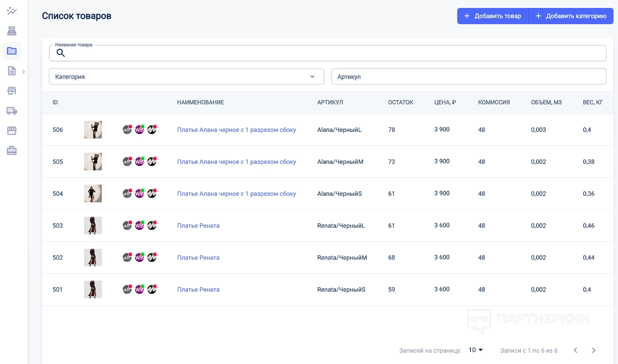Image resolution: width=618 pixels, height=364 pixels.
Task: Open the Категория dropdown filter
Action: (186, 77)
